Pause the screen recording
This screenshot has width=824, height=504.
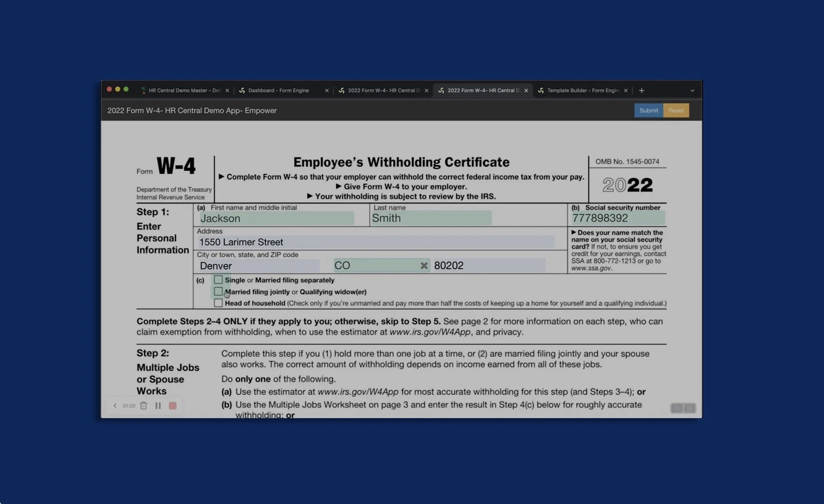click(158, 405)
